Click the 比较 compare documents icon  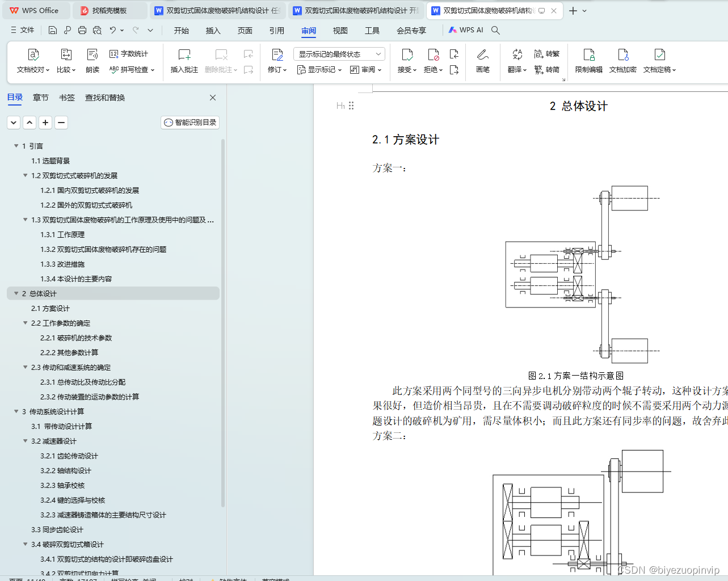tap(66, 55)
